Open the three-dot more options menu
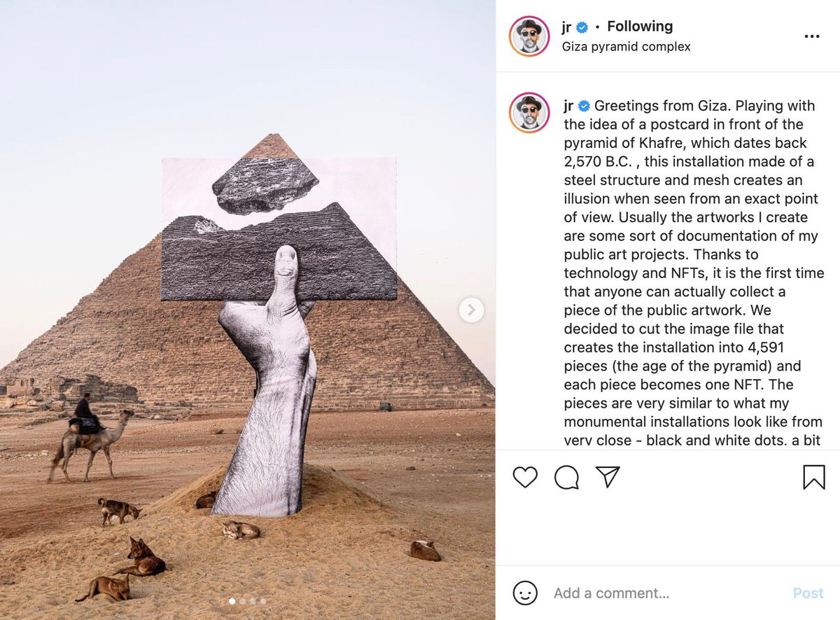The width and height of the screenshot is (840, 620). click(x=812, y=36)
